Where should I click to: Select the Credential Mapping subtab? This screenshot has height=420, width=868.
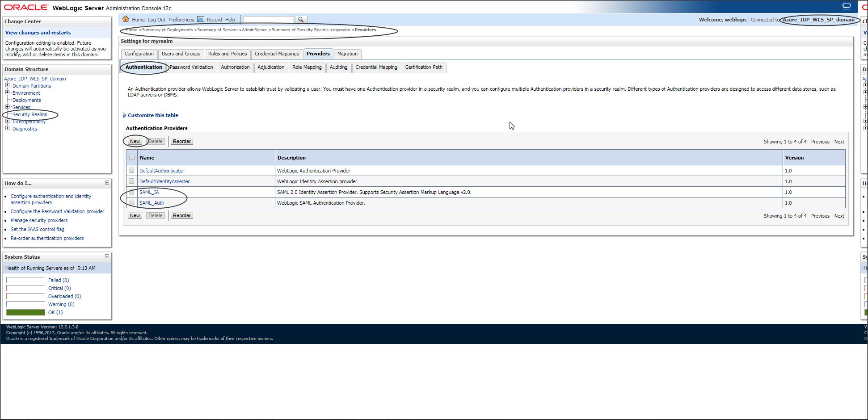(x=376, y=67)
